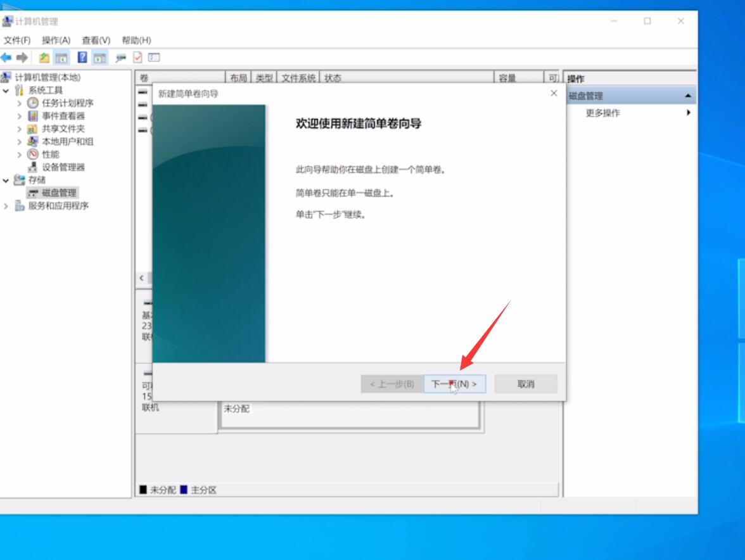
Task: Open the 帮助(H) menu
Action: (x=136, y=40)
